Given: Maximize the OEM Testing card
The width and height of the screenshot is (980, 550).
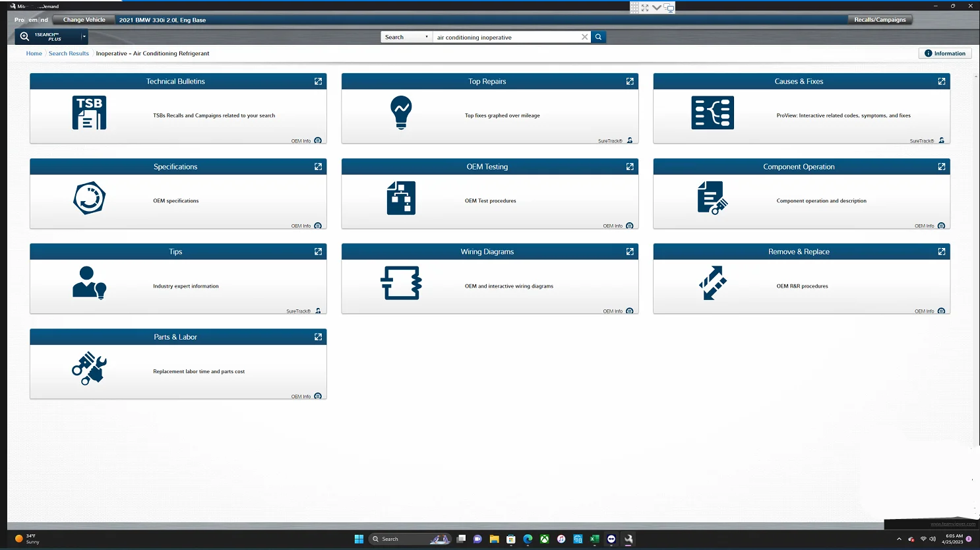Looking at the screenshot, I should pyautogui.click(x=630, y=167).
